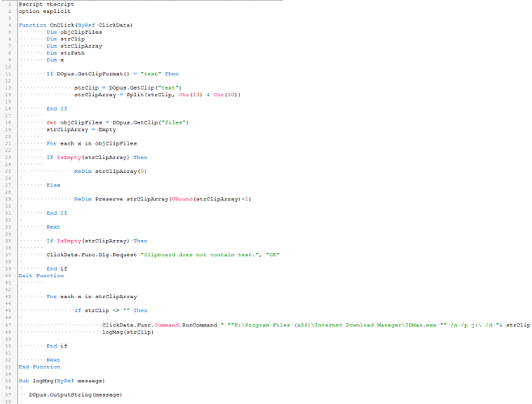
Task: Click 'strClip = DOpus.GetClip("text")' statement
Action: [128, 88]
